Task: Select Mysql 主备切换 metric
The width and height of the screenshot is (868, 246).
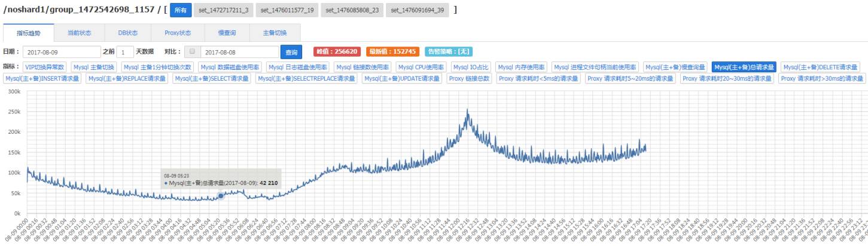Action: coord(94,67)
